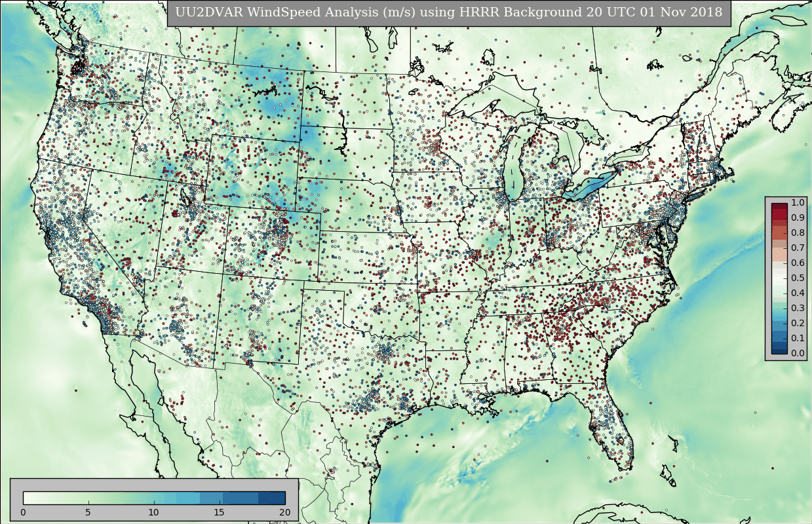Click the 0.3 label on vertical colorbar
Viewport: 812px width, 524px height.
(x=798, y=308)
